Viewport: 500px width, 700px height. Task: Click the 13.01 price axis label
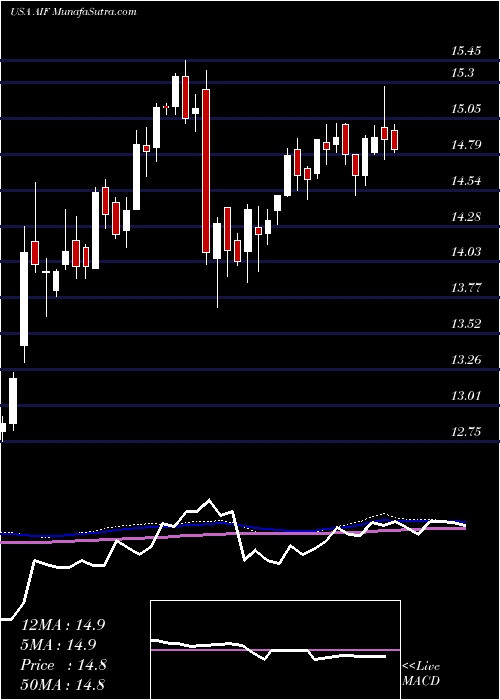466,396
